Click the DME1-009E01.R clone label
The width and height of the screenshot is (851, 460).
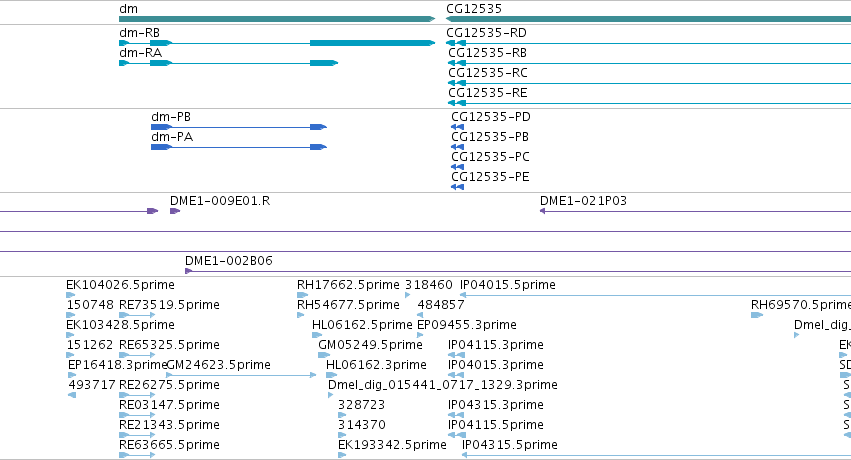(x=220, y=201)
